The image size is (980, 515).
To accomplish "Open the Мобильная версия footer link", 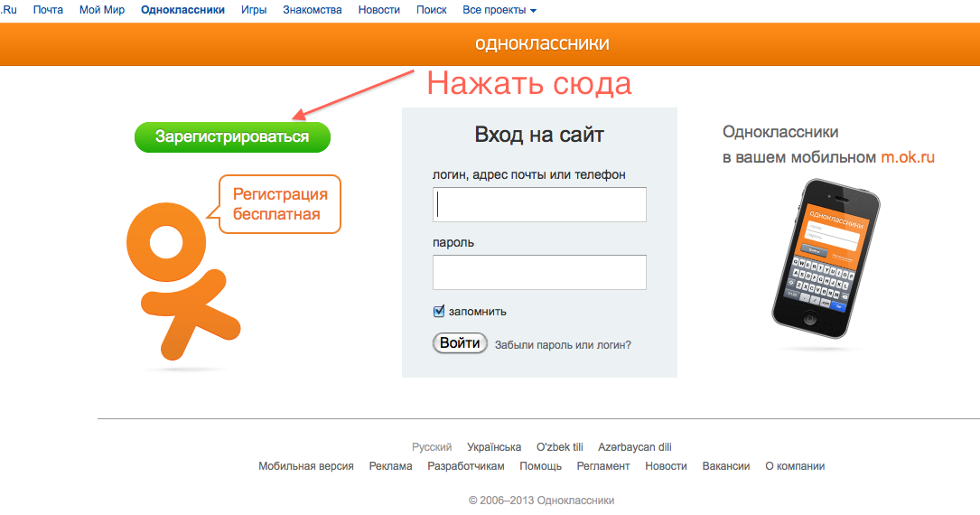I will pyautogui.click(x=305, y=466).
